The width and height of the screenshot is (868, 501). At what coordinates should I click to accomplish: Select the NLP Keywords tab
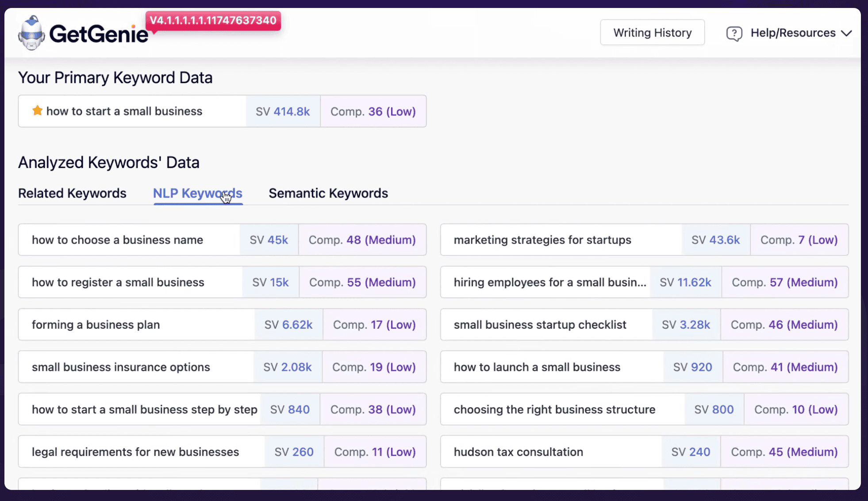pos(197,193)
